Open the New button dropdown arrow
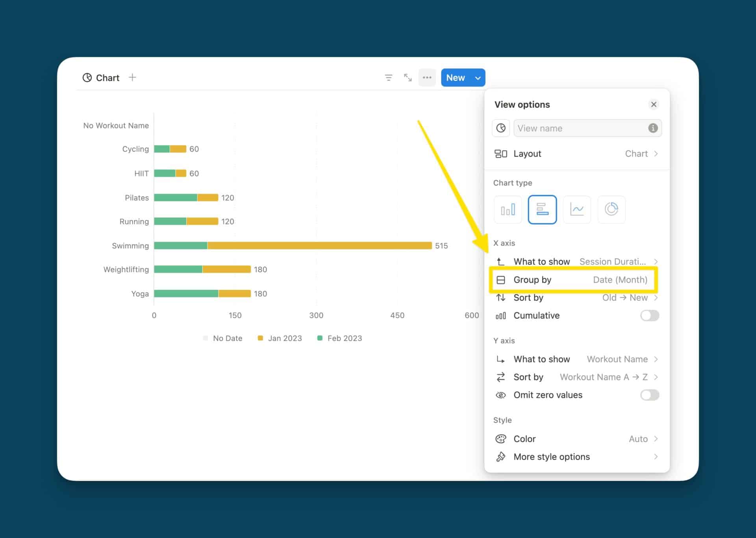Screen dimensions: 756x538 (x=478, y=78)
